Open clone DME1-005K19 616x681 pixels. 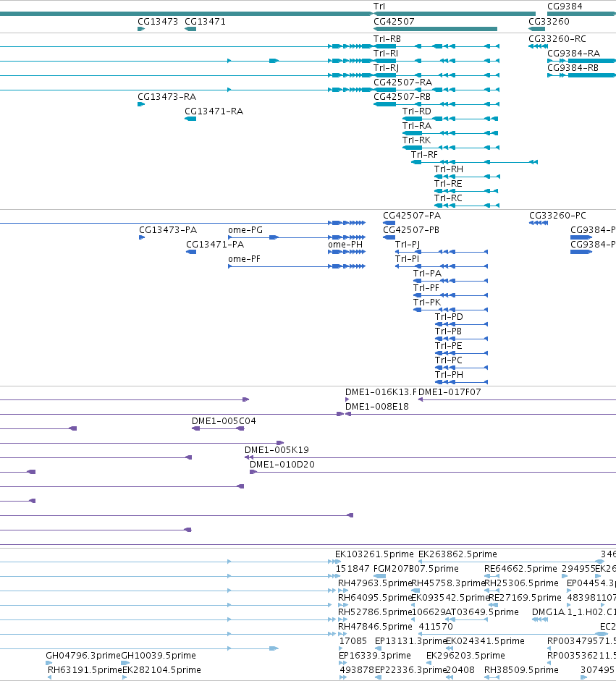pos(277,450)
